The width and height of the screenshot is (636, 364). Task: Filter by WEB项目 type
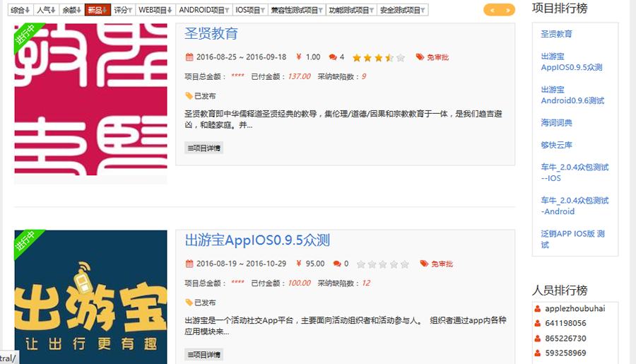[x=155, y=11]
